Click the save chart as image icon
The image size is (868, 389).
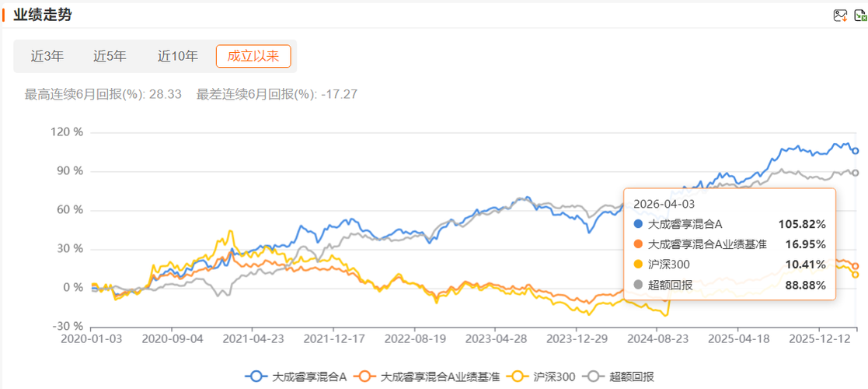point(840,16)
